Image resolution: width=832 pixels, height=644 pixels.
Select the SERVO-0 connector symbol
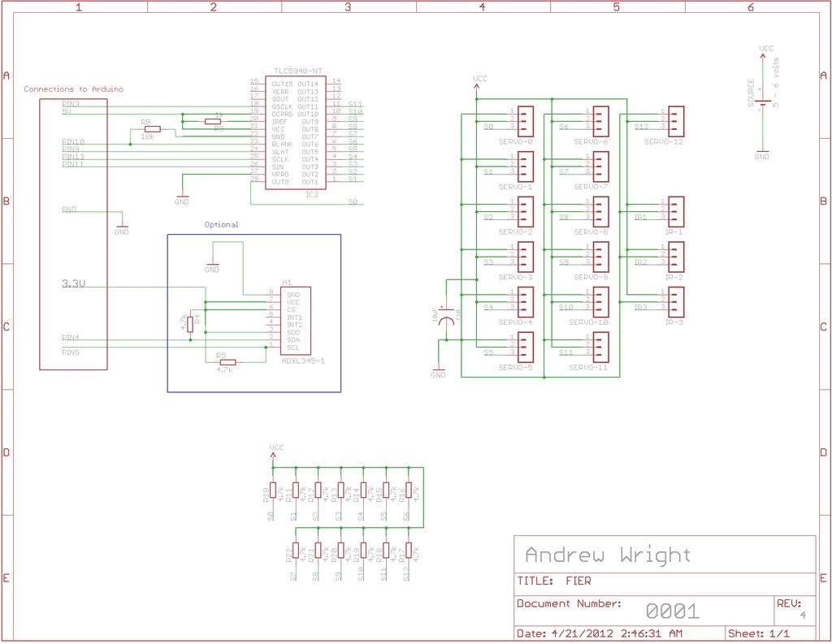[524, 123]
